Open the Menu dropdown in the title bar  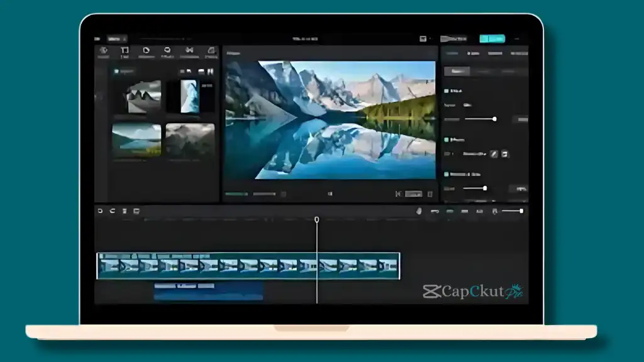(116, 38)
